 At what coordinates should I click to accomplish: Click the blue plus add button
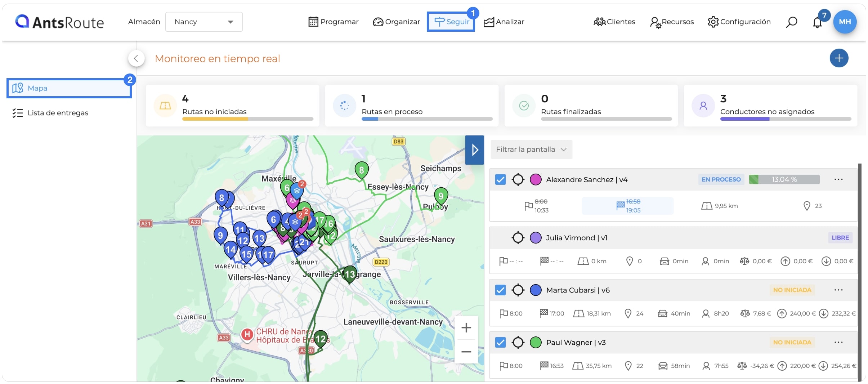pyautogui.click(x=839, y=58)
